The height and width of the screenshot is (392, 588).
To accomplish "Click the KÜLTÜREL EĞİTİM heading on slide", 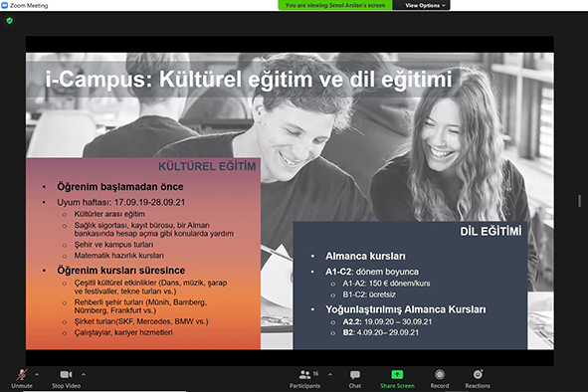I will point(207,166).
